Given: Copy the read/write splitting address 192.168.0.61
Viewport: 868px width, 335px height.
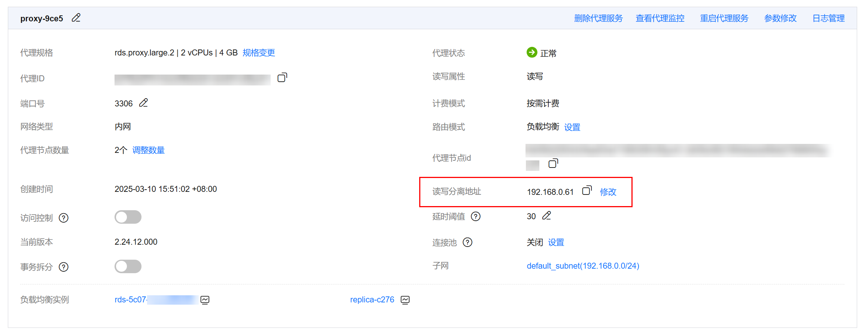Looking at the screenshot, I should point(587,191).
